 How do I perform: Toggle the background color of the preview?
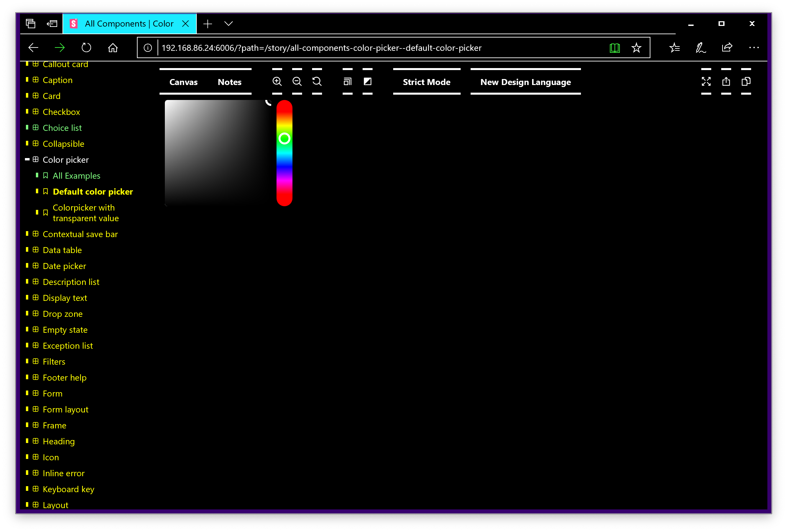point(368,81)
